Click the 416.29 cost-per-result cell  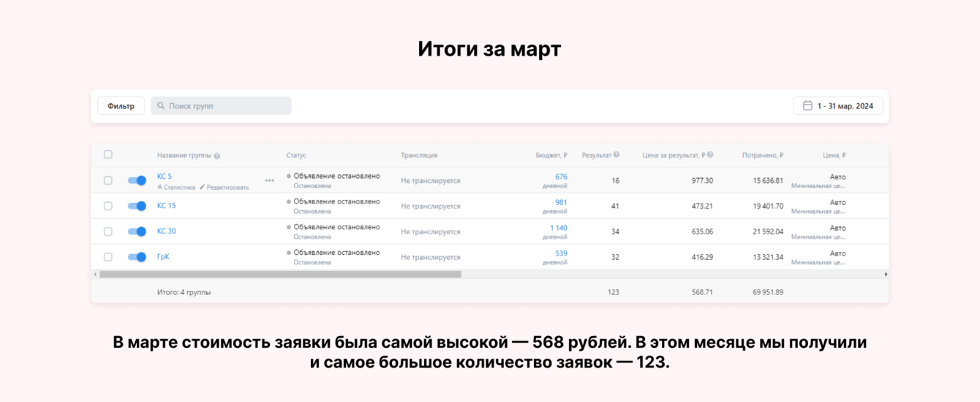(702, 258)
